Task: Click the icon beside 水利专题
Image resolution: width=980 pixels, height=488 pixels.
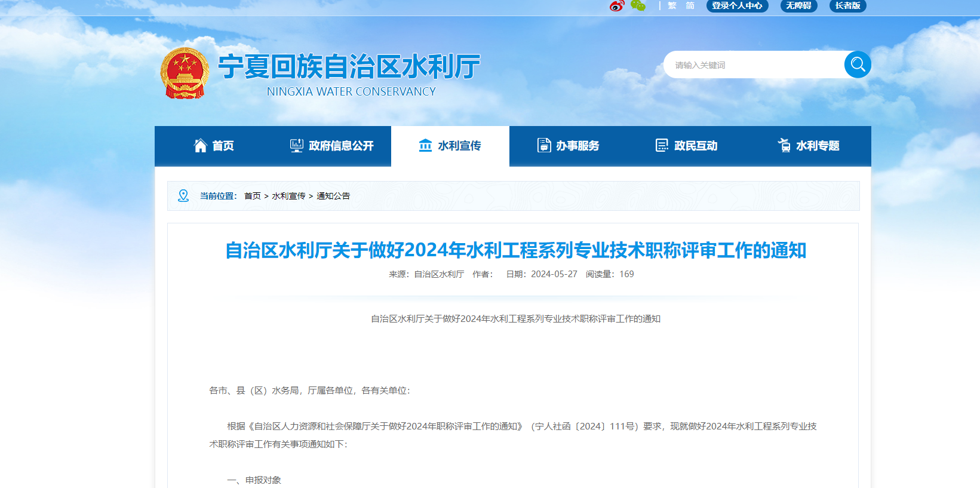Action: pyautogui.click(x=784, y=146)
